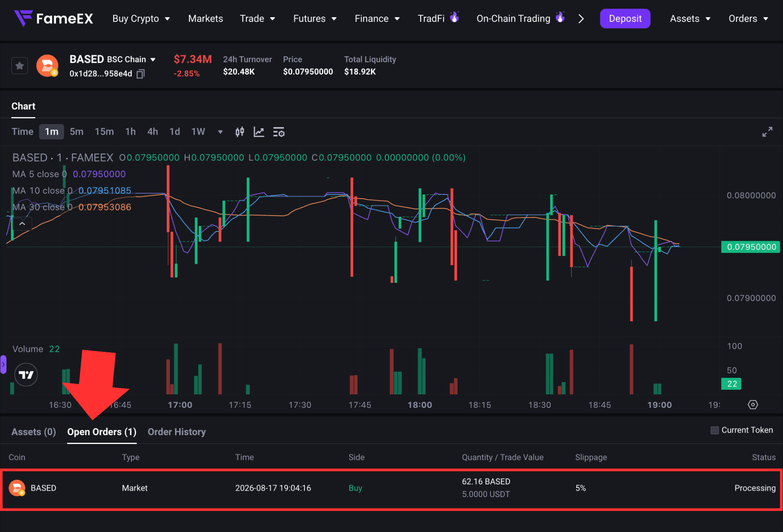Viewport: 783px width, 532px height.
Task: Select the 4h timeframe
Action: click(153, 132)
